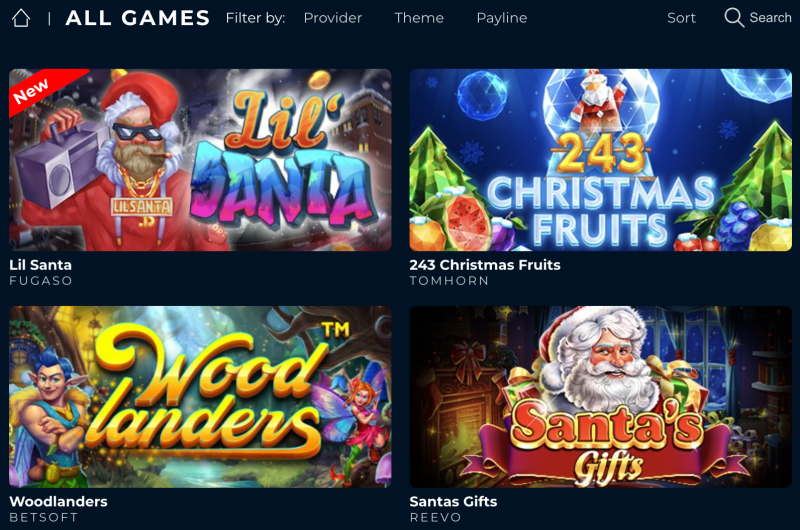This screenshot has width=800, height=530.
Task: Open the Sort menu
Action: pyautogui.click(x=681, y=18)
